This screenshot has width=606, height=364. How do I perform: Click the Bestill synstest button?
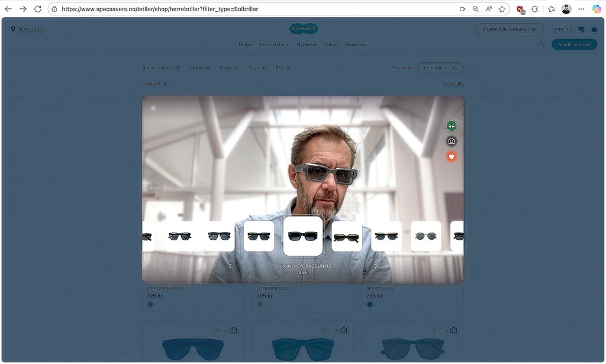(574, 44)
